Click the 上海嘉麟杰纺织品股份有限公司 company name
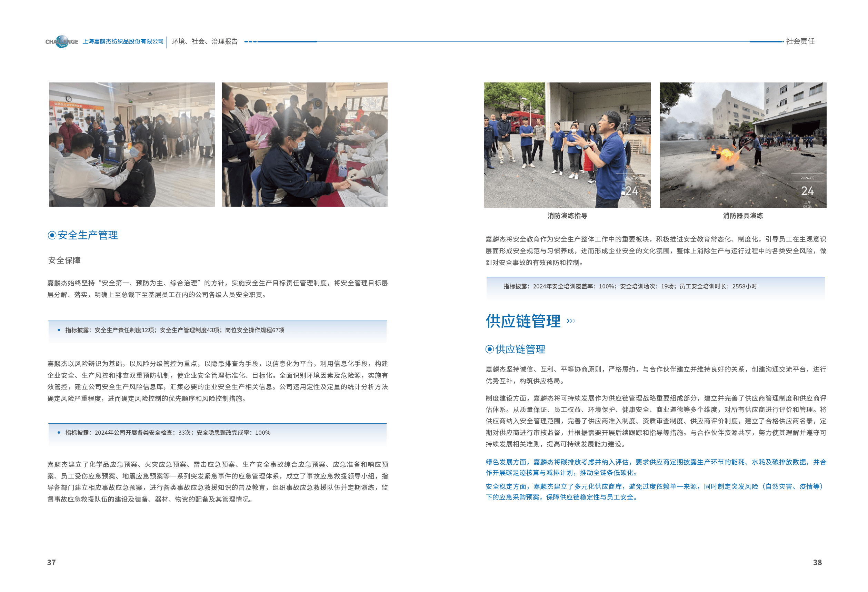 [123, 41]
